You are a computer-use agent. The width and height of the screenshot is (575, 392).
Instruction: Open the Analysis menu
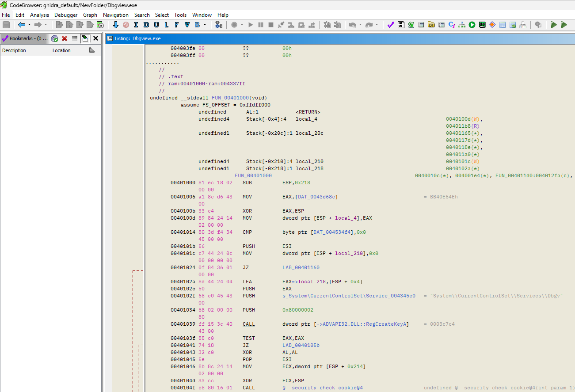click(39, 15)
